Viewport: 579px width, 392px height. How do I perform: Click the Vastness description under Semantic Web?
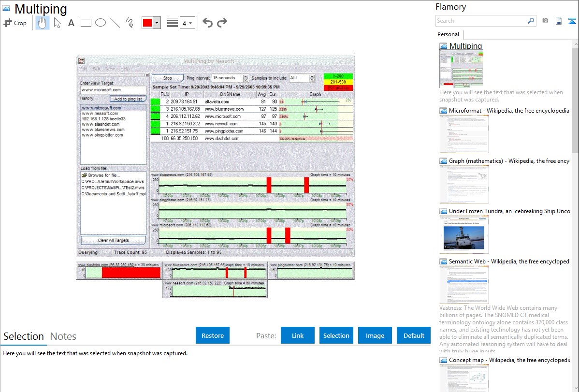coord(504,329)
